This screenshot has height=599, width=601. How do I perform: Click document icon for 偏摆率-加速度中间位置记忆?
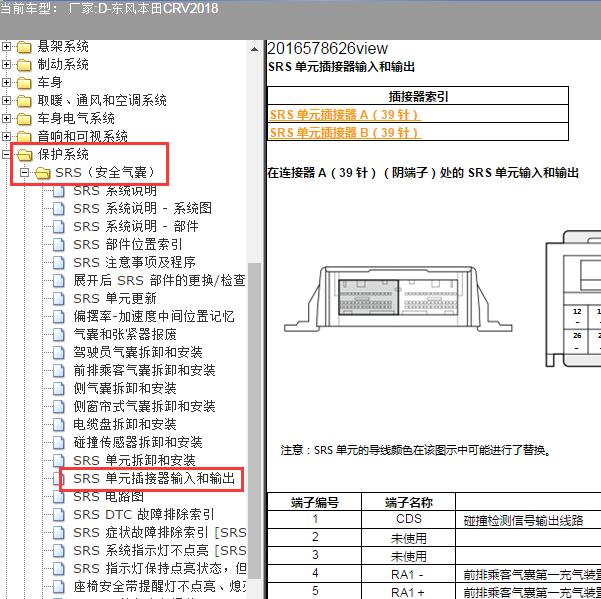[58, 317]
